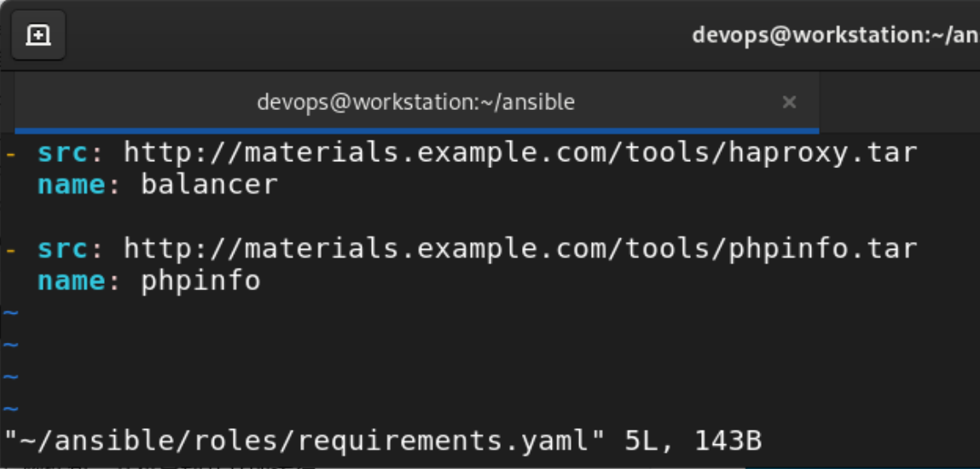Click the first src keyword

coord(62,153)
